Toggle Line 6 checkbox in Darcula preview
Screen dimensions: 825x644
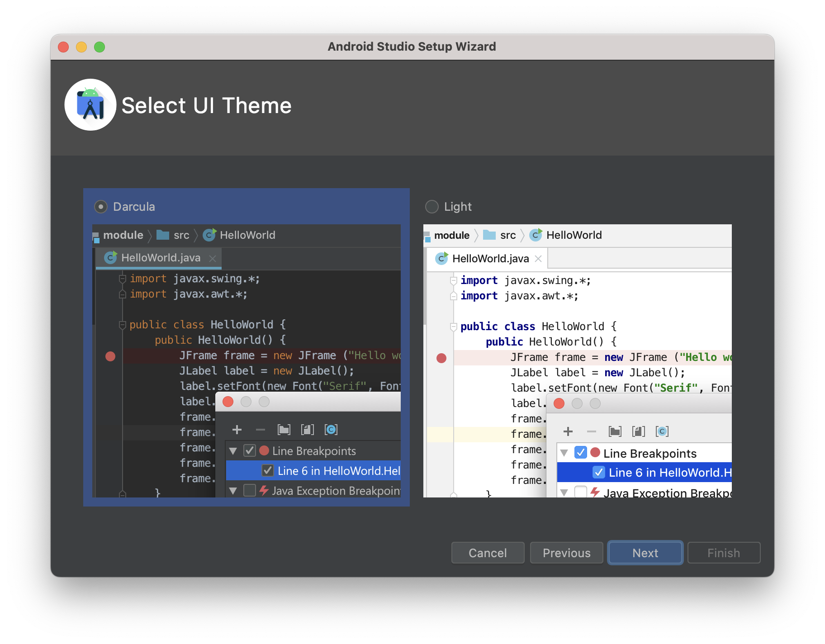[x=268, y=470]
